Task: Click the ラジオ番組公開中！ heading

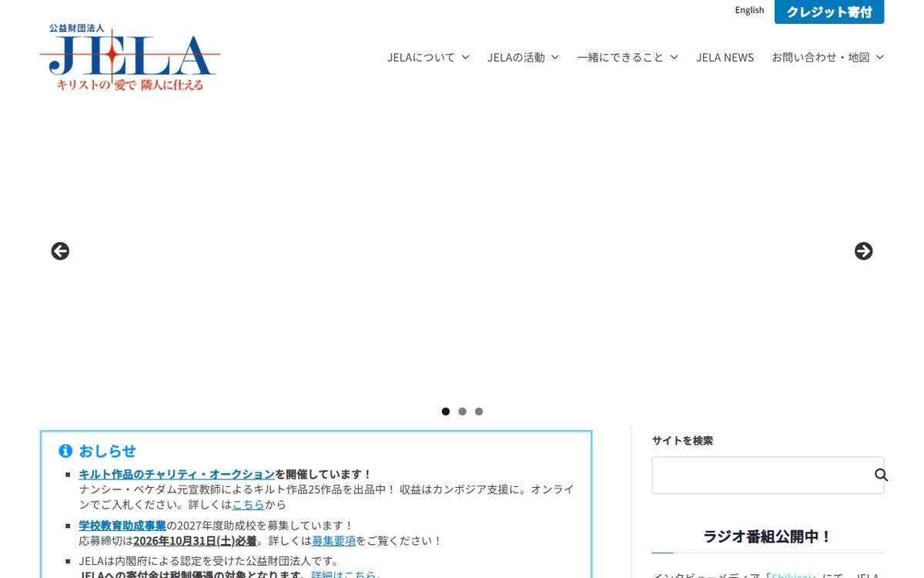Action: [768, 536]
